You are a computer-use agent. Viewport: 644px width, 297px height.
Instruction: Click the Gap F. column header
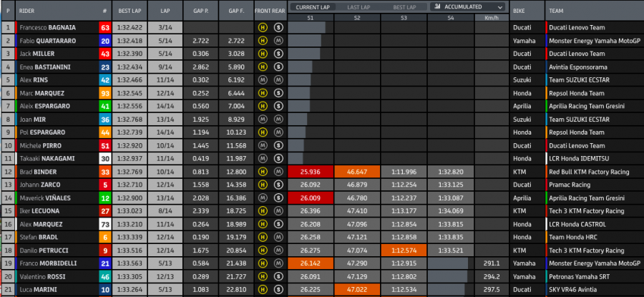point(236,11)
